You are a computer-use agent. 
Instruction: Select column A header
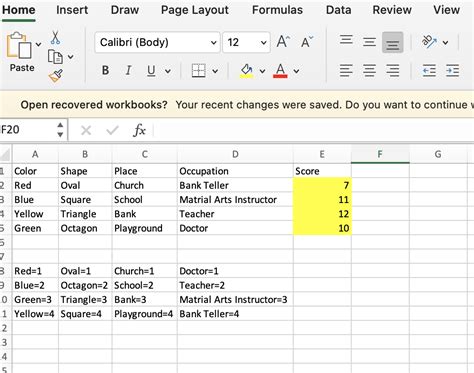pyautogui.click(x=35, y=154)
